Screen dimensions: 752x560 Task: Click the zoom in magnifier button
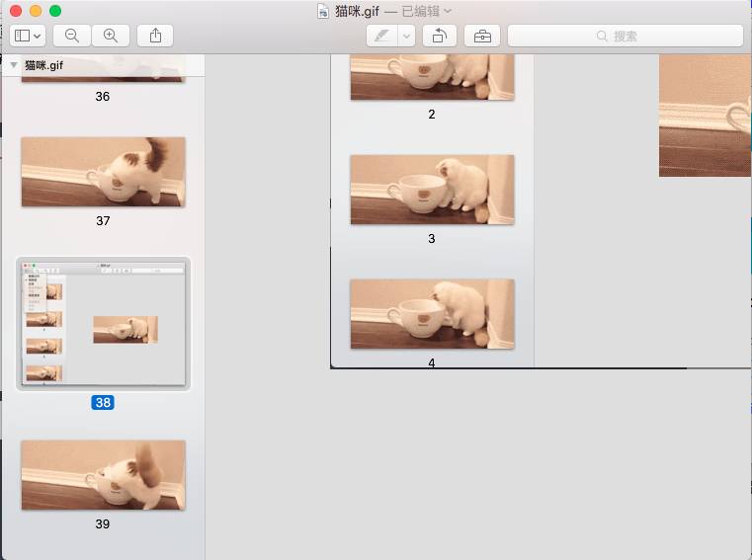click(111, 36)
